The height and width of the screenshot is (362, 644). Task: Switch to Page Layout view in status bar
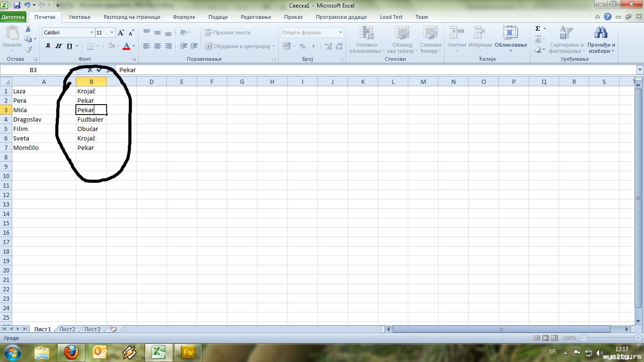[545, 338]
